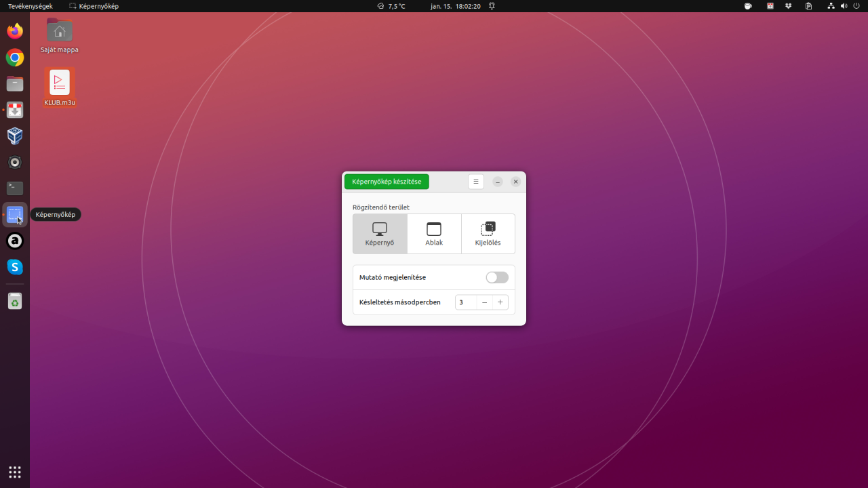
Task: Increase delay with plus button
Action: tap(500, 302)
